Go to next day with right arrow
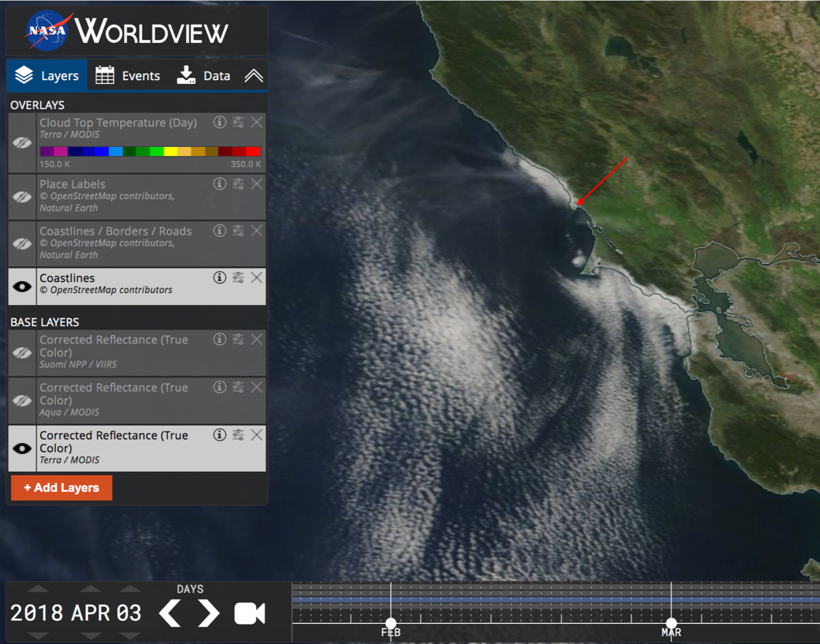 208,614
